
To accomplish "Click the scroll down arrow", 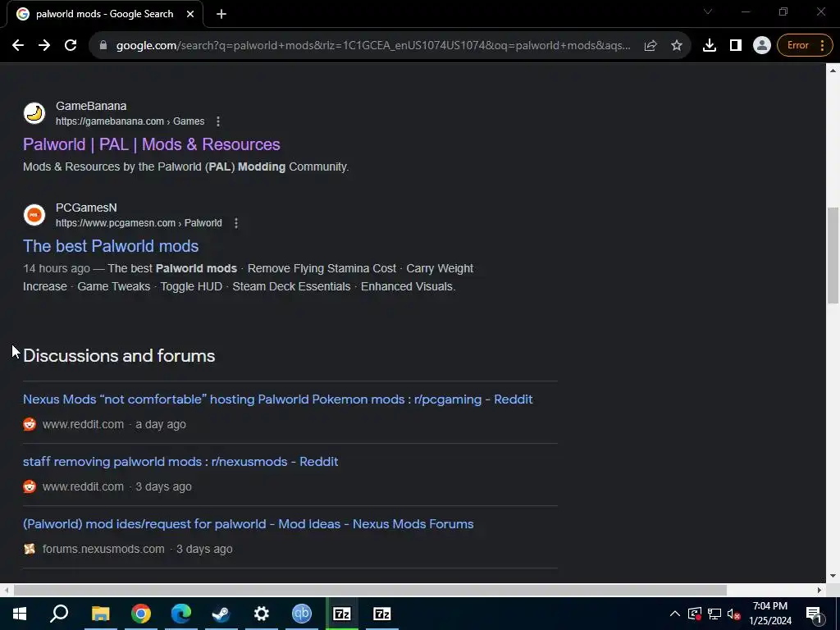I will [833, 577].
